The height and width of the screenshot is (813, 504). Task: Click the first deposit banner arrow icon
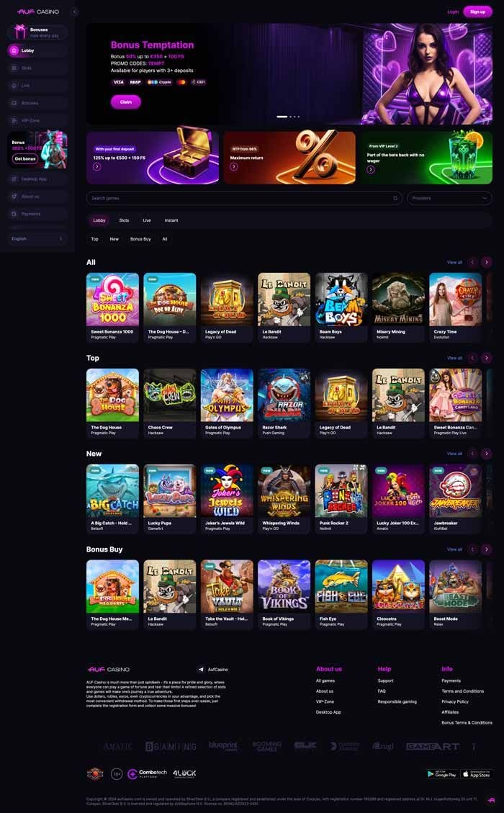tap(97, 167)
